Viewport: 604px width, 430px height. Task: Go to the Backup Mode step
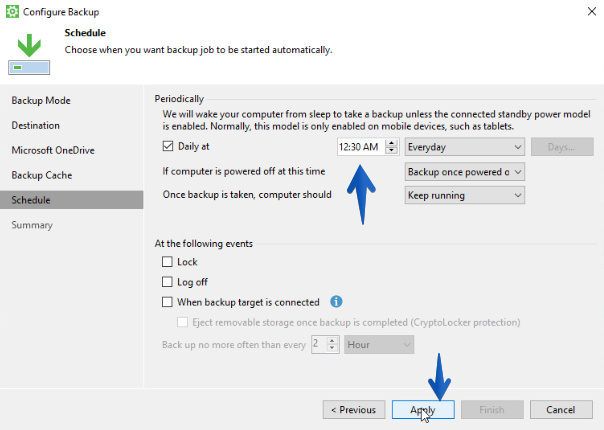click(x=41, y=101)
